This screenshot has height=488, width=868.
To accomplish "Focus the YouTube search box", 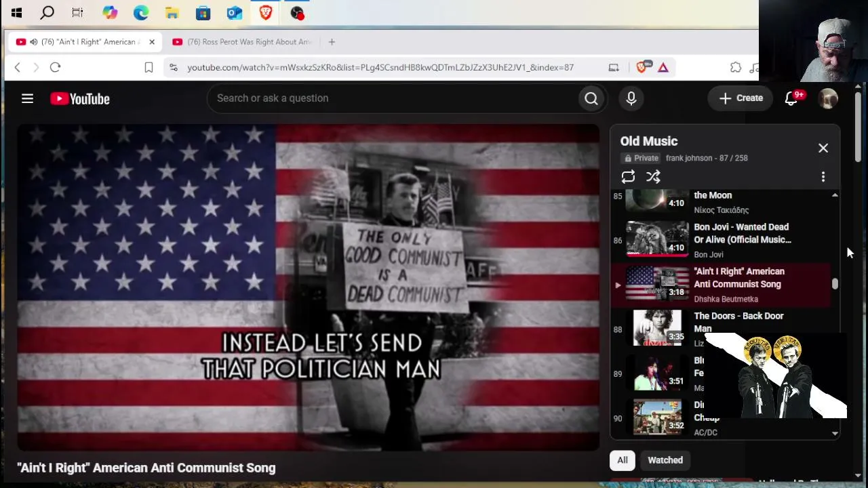I will point(393,98).
